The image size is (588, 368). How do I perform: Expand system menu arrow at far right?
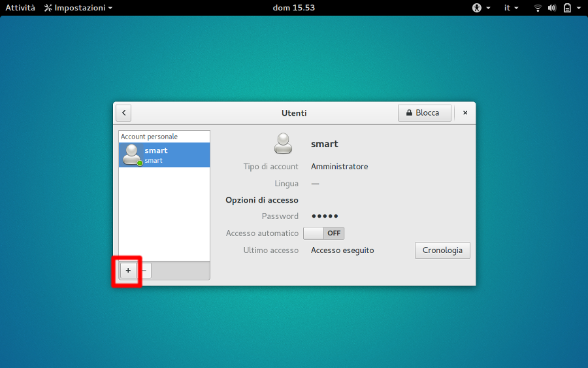(x=578, y=8)
